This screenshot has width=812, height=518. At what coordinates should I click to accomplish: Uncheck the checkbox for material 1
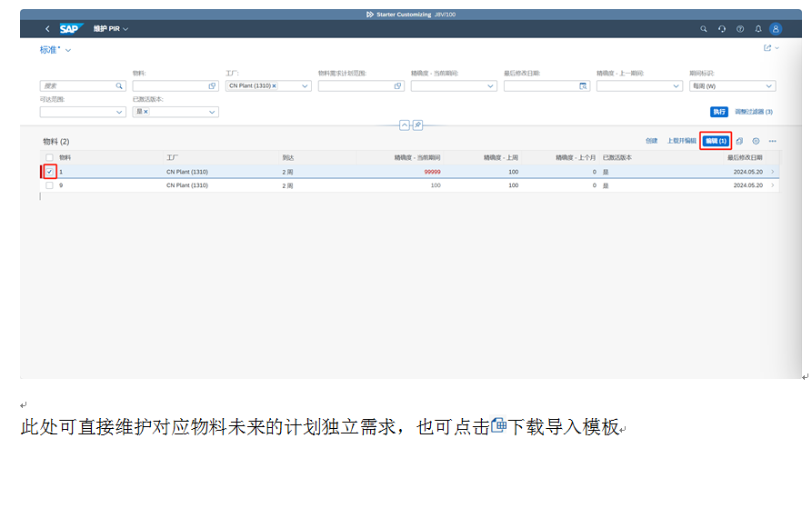[50, 172]
